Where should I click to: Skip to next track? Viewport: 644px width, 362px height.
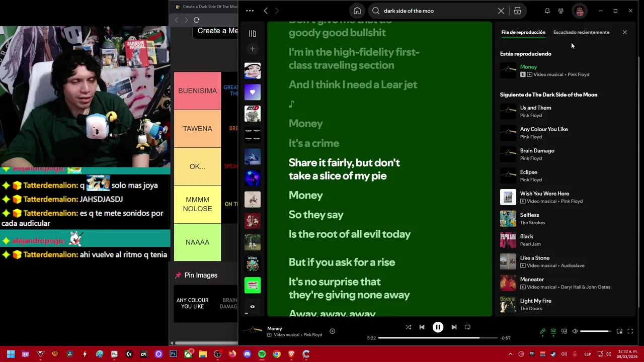(x=454, y=327)
